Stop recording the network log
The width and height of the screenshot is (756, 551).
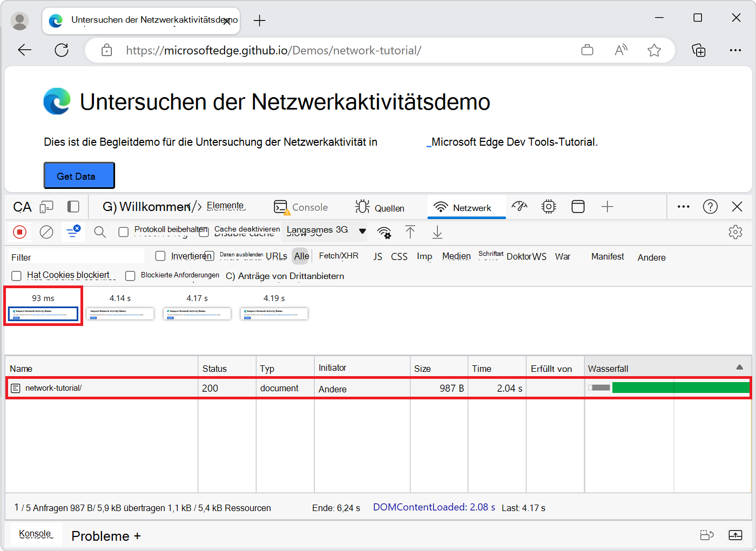coord(20,232)
